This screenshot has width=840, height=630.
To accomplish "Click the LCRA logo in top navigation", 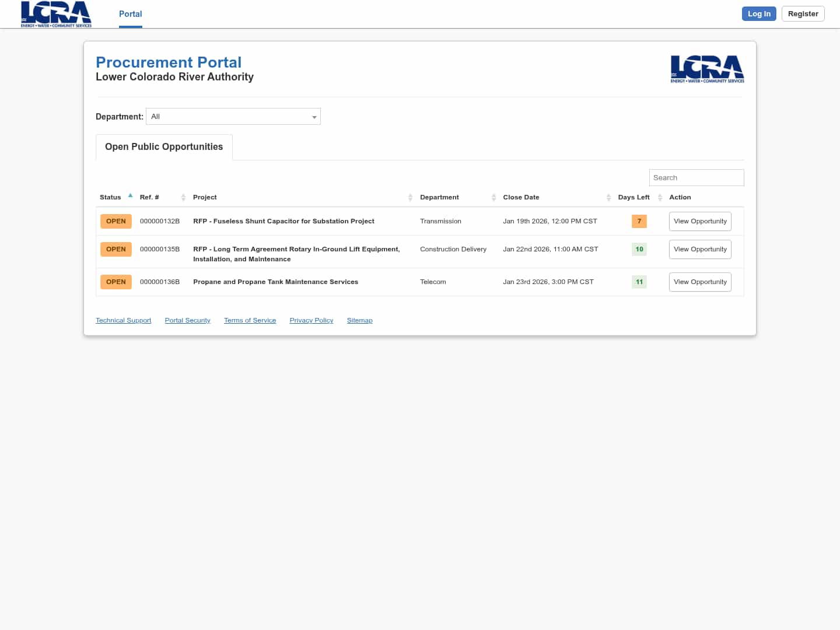I will [x=56, y=14].
